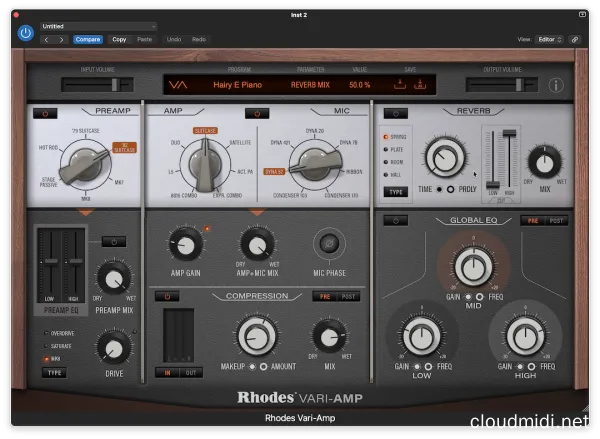600x439 pixels.
Task: Toggle the Reverb section power button
Action: point(396,114)
